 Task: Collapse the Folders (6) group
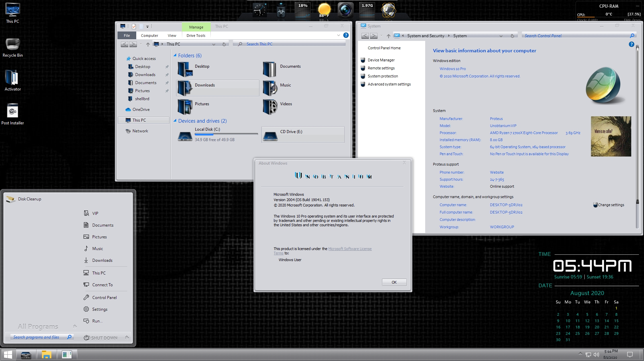tap(175, 55)
